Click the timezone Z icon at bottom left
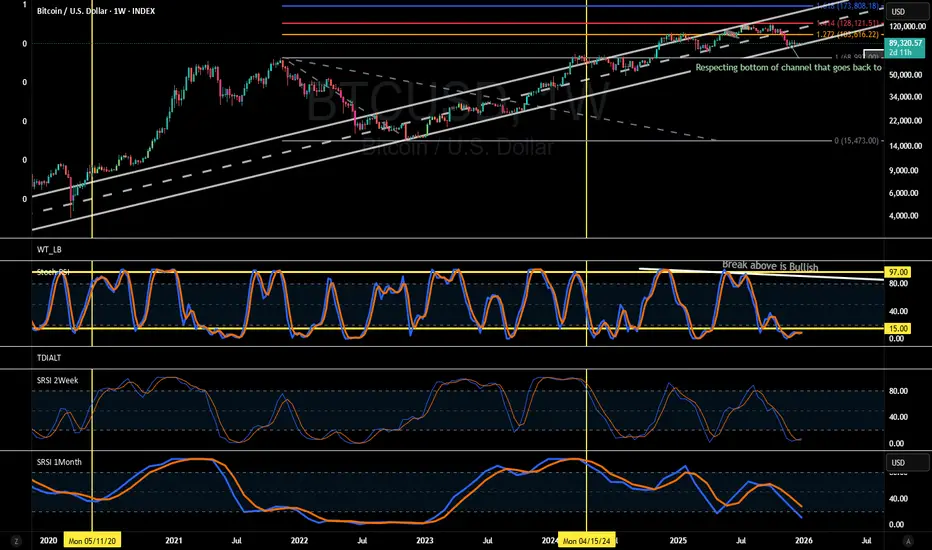This screenshot has width=932, height=550. pos(16,541)
